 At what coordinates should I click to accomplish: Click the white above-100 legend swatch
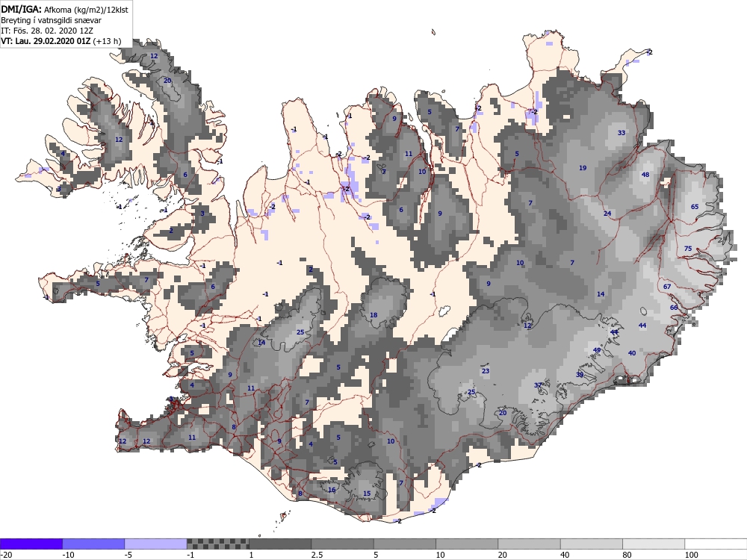(x=716, y=544)
